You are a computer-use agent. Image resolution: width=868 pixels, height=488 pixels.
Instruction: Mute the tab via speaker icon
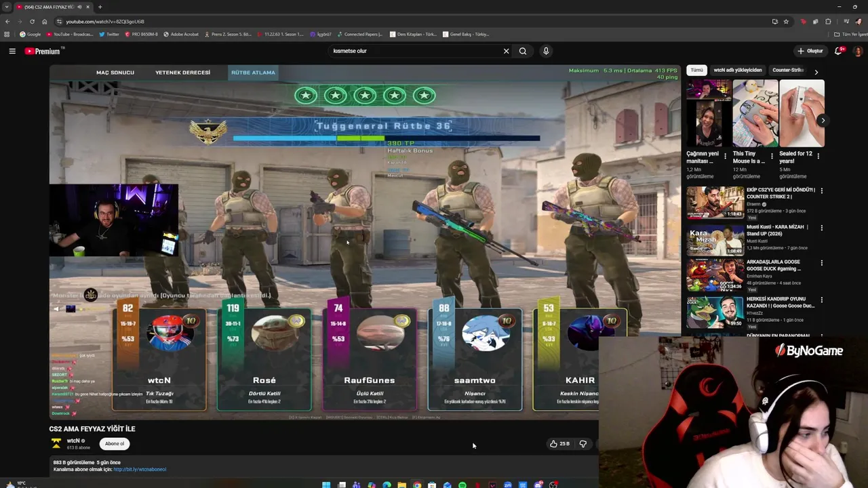click(79, 7)
